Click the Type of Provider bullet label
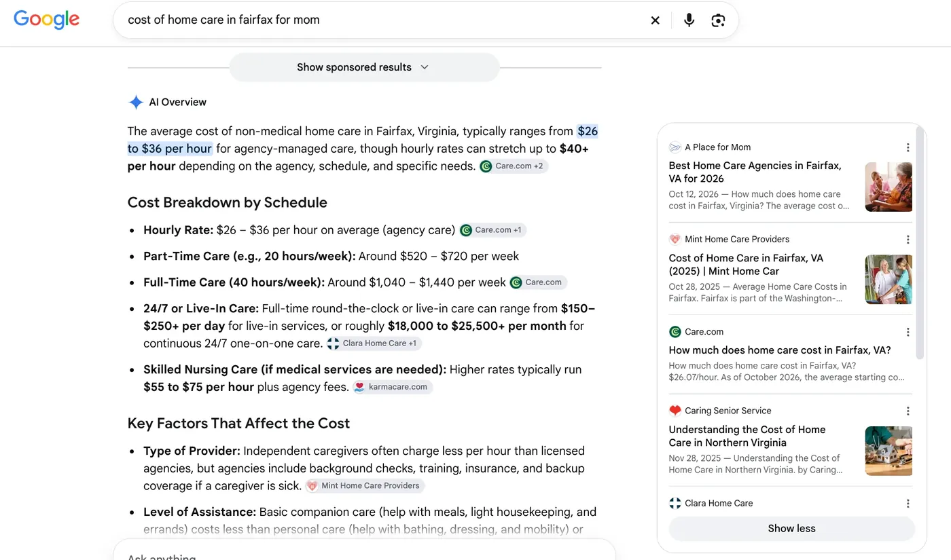The image size is (951, 560). [x=192, y=451]
